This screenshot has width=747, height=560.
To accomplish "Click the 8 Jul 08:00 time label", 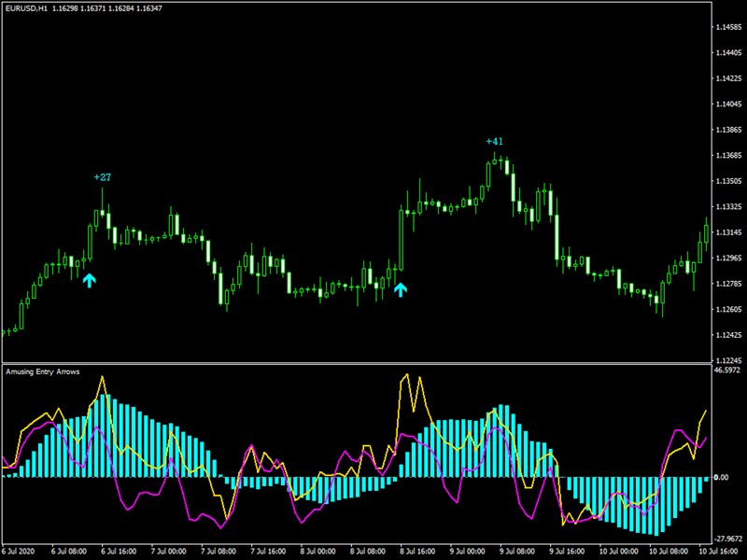I will [368, 552].
